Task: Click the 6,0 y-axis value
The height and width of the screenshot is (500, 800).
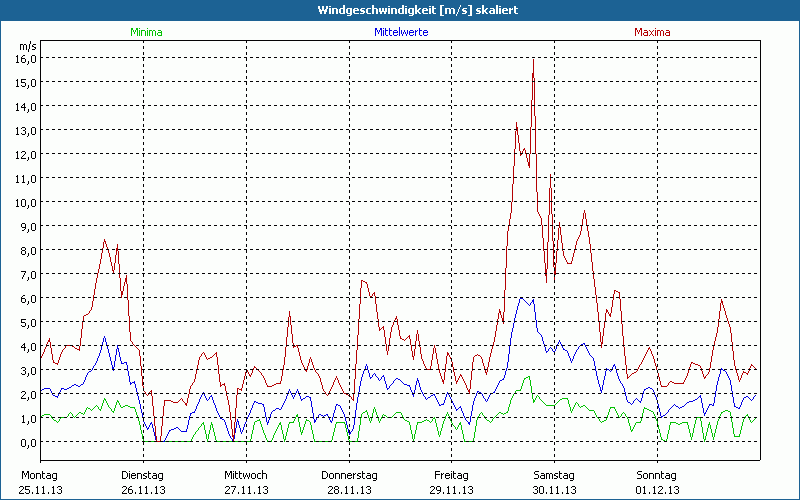Action: point(30,298)
